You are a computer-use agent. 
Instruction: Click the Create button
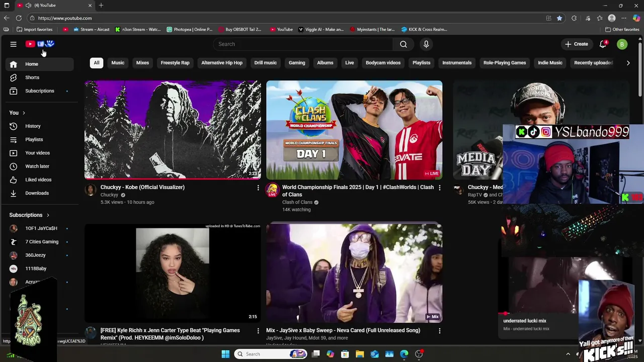tap(577, 44)
